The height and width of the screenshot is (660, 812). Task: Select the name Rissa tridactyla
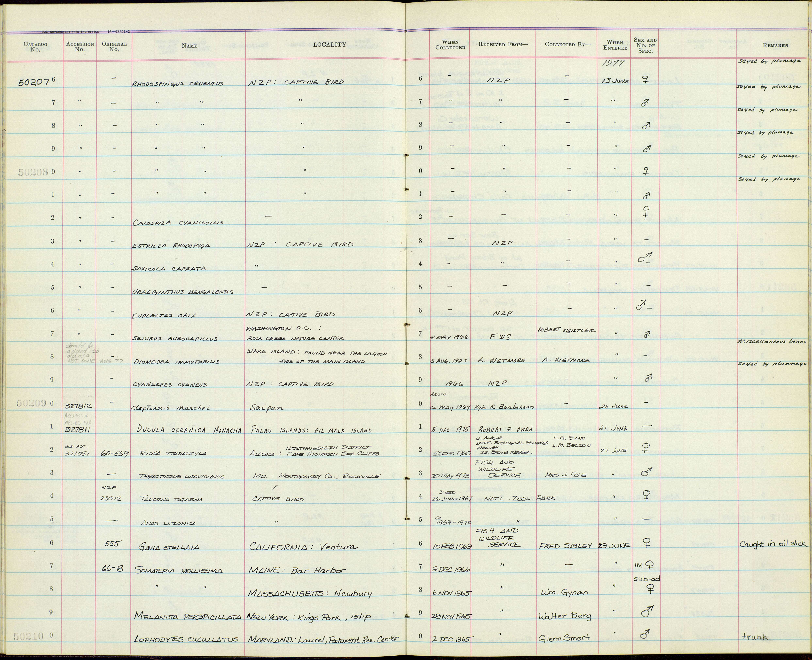coord(173,453)
